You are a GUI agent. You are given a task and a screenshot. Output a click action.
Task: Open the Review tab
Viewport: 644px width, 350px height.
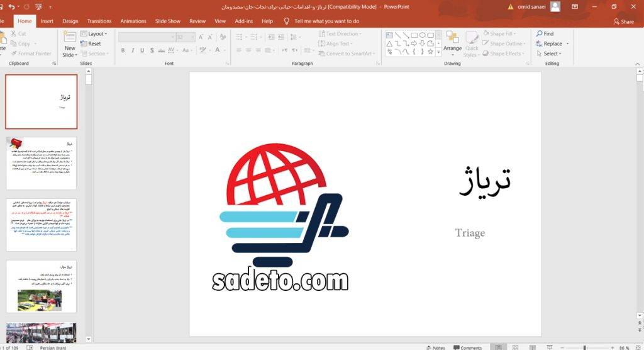197,21
